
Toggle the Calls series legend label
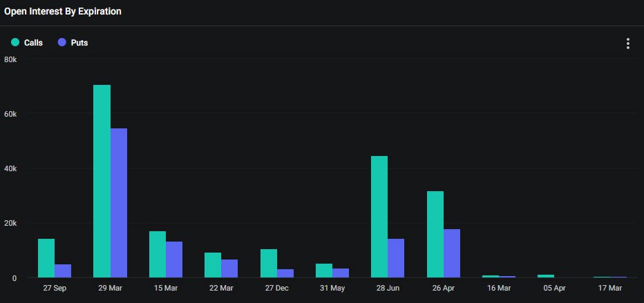tap(33, 43)
